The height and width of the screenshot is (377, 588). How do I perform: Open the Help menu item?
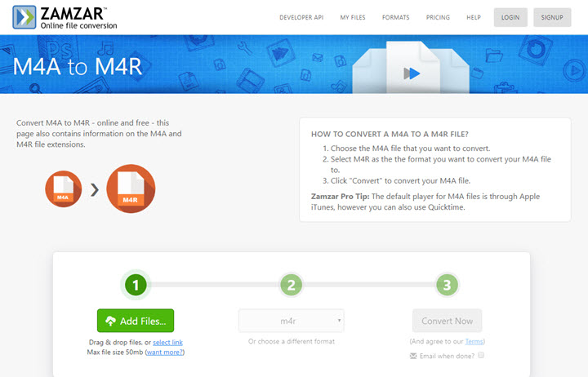(x=474, y=18)
